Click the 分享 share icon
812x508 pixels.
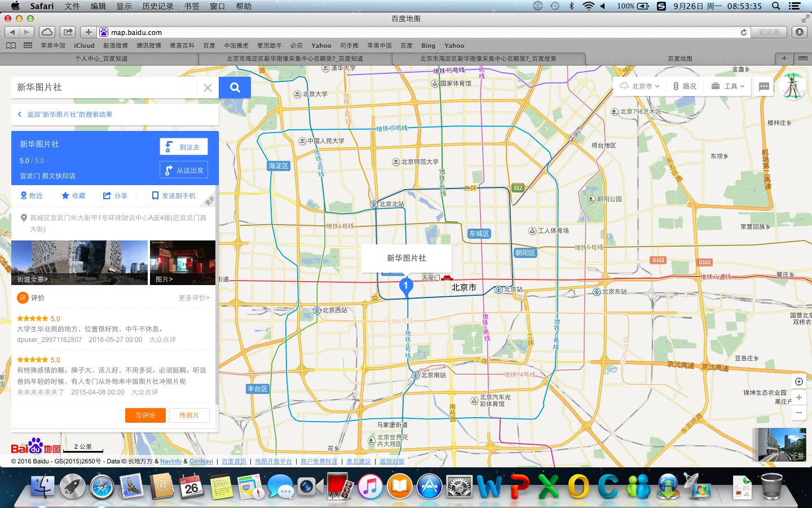[x=107, y=196]
